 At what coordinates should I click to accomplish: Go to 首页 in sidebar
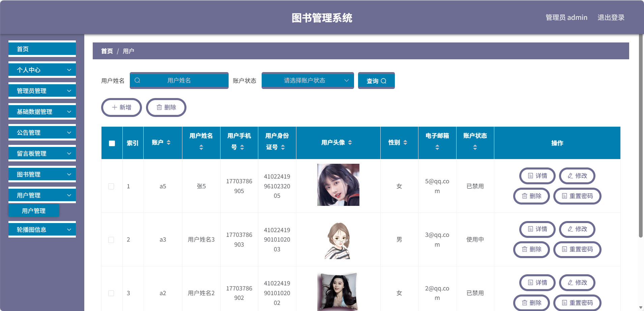(x=42, y=49)
